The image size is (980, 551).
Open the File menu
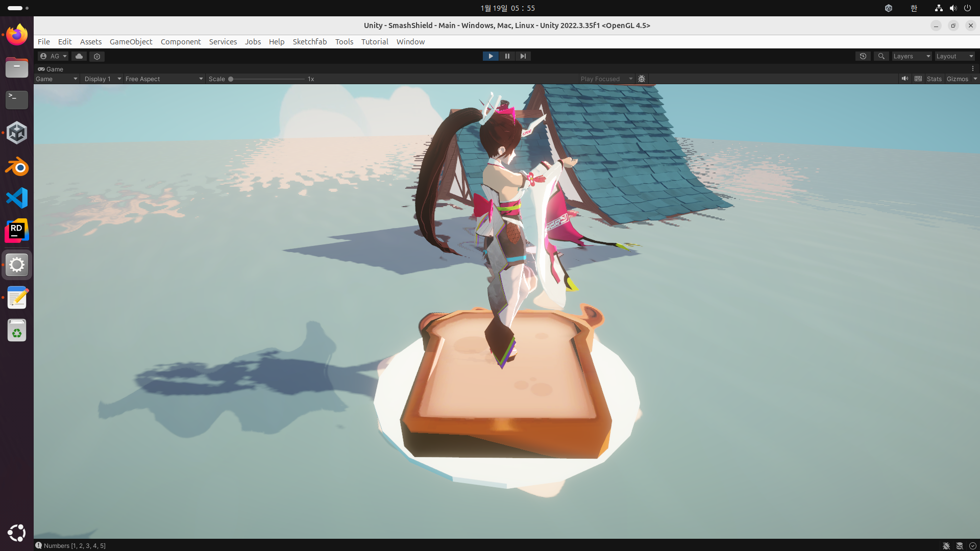point(44,42)
